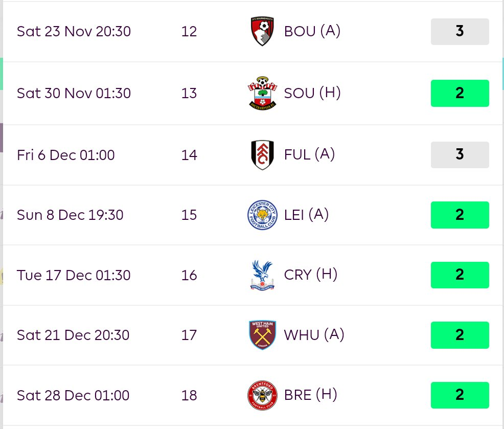Click the Crystal Palace eagle crest
504x429 pixels.
(x=262, y=275)
